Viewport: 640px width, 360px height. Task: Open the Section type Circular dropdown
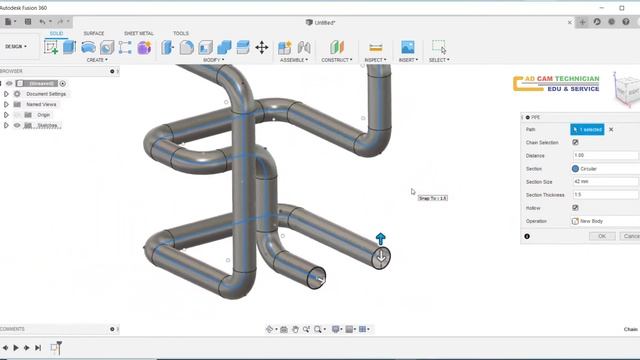[605, 169]
